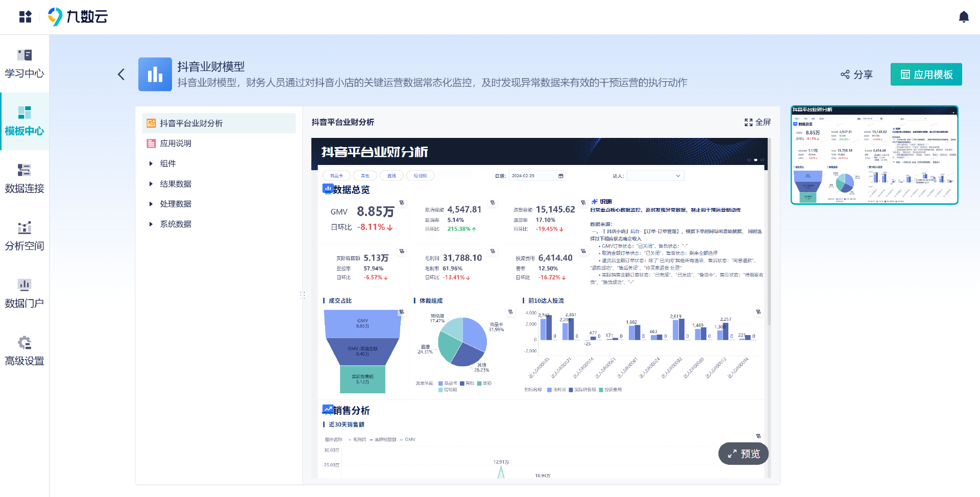
Task: Open the filter icon on the GMV card
Action: 403,202
